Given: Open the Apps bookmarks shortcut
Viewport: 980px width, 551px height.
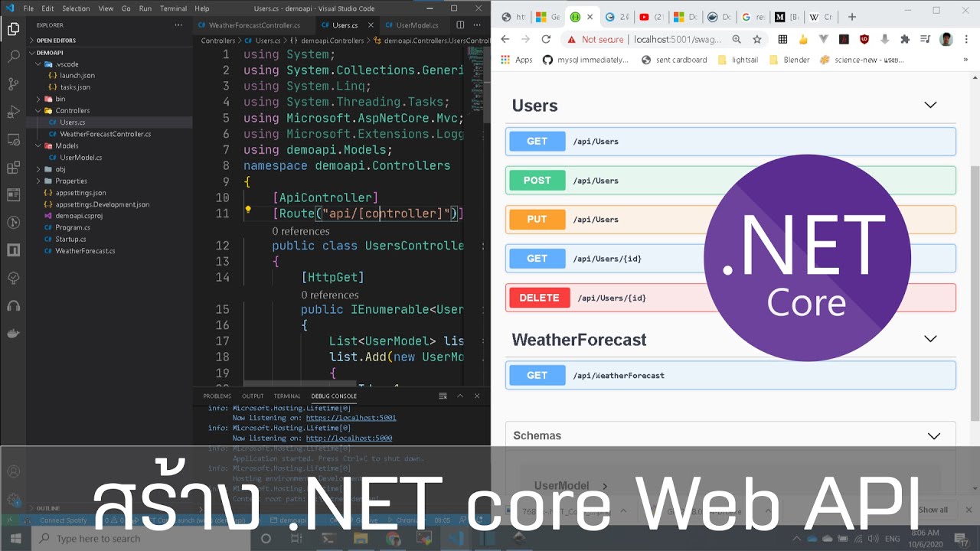Looking at the screenshot, I should 517,60.
